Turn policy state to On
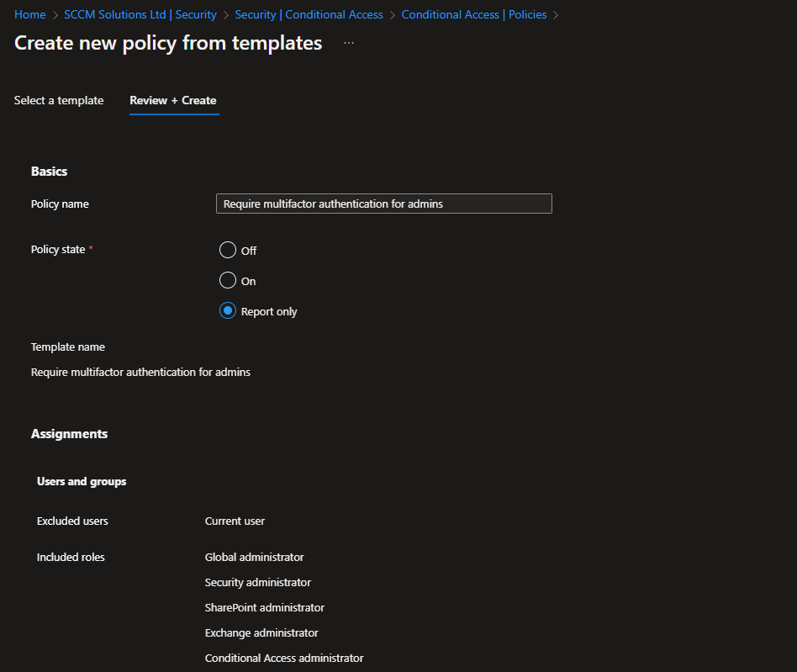This screenshot has width=797, height=672. (228, 281)
